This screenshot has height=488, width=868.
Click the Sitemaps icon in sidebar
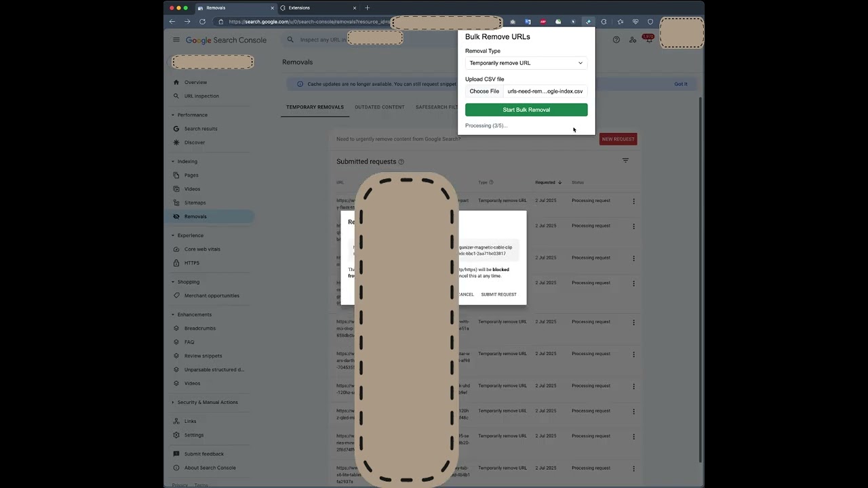click(176, 203)
